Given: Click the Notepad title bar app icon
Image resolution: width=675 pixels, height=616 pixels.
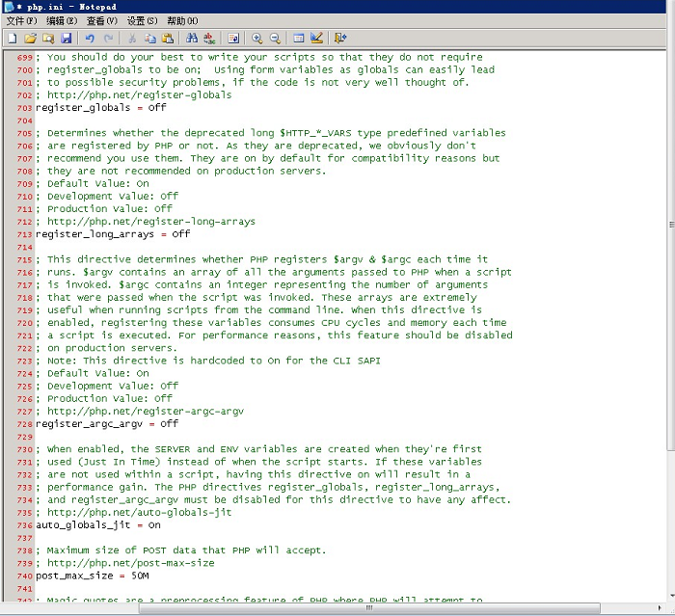Looking at the screenshot, I should pos(9,7).
